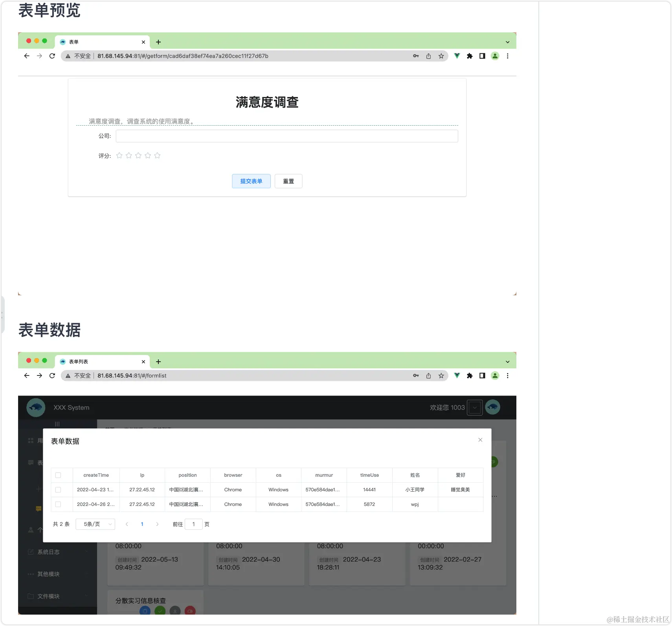Open the 欢迎您 1003 user dropdown
The height and width of the screenshot is (626, 672).
pyautogui.click(x=474, y=407)
